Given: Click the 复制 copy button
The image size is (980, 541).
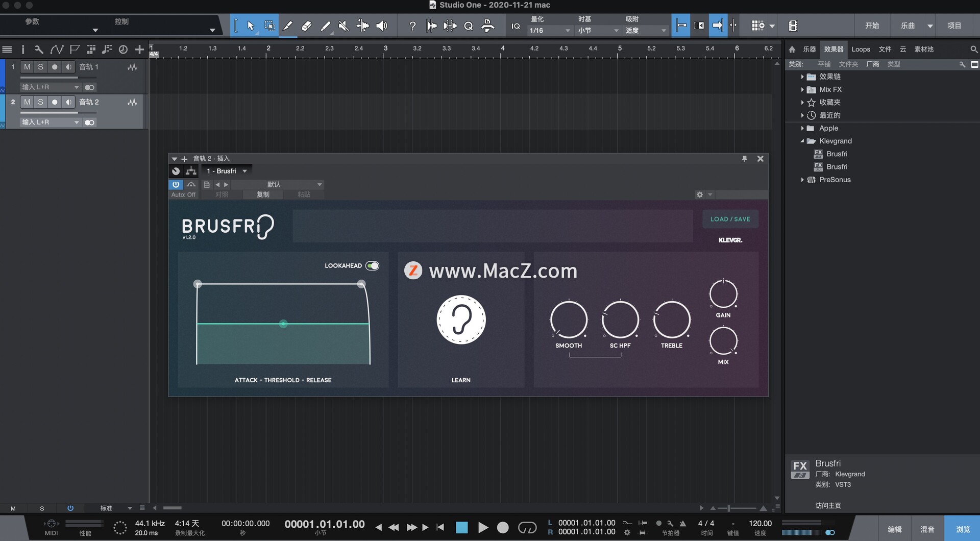Looking at the screenshot, I should (x=263, y=194).
